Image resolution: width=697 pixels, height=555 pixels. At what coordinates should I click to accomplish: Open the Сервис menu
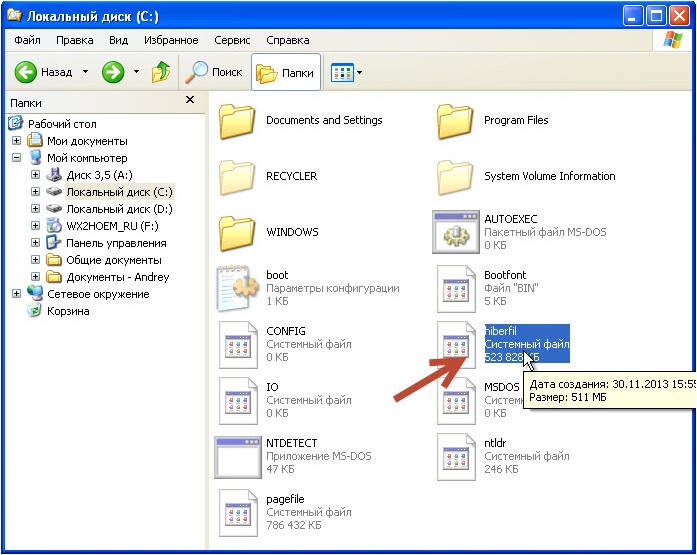click(232, 40)
